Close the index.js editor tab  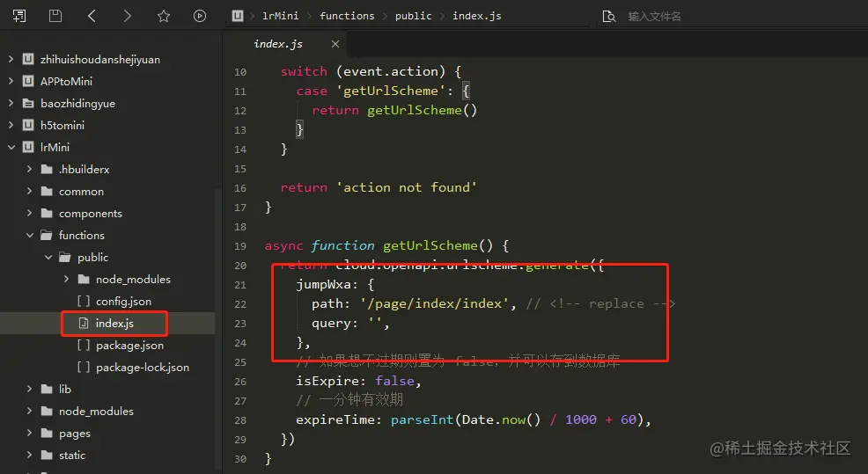click(x=335, y=44)
